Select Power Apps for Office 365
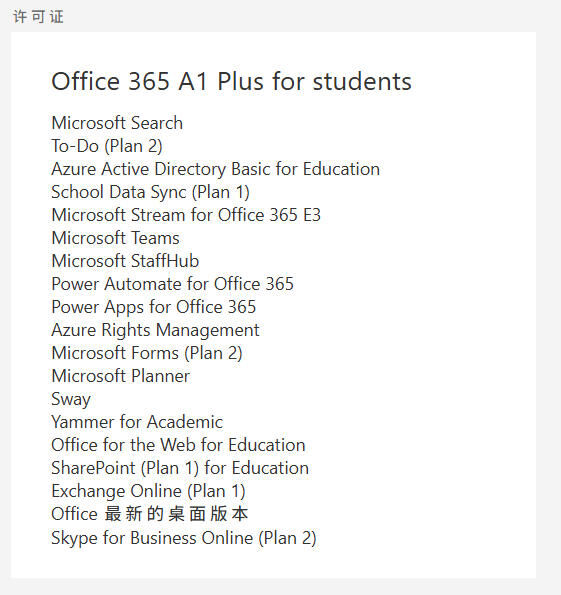The width and height of the screenshot is (561, 595). [x=154, y=307]
